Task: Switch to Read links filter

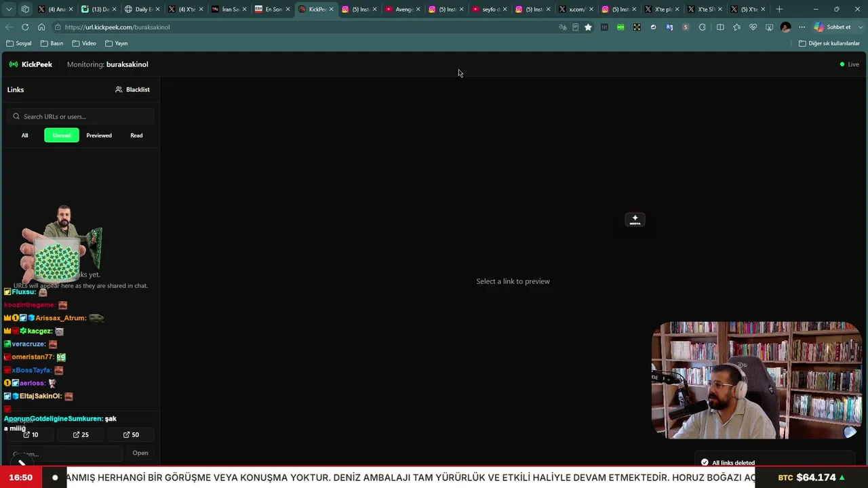Action: tap(136, 136)
